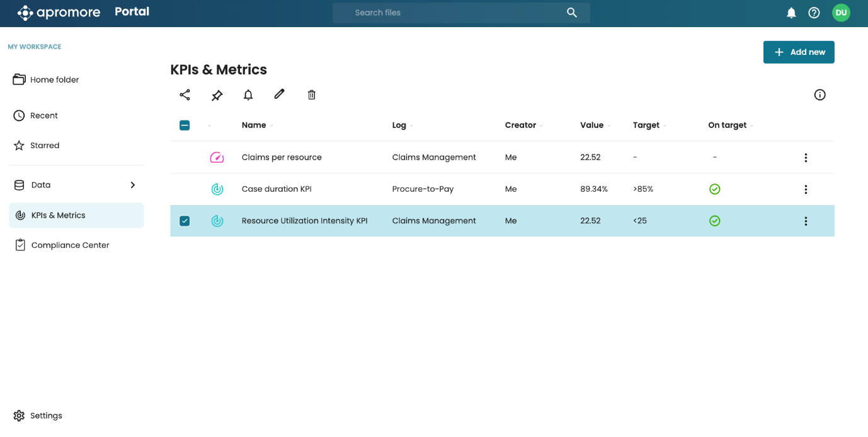Click the share icon in the toolbar
868x437 pixels.
pos(185,95)
